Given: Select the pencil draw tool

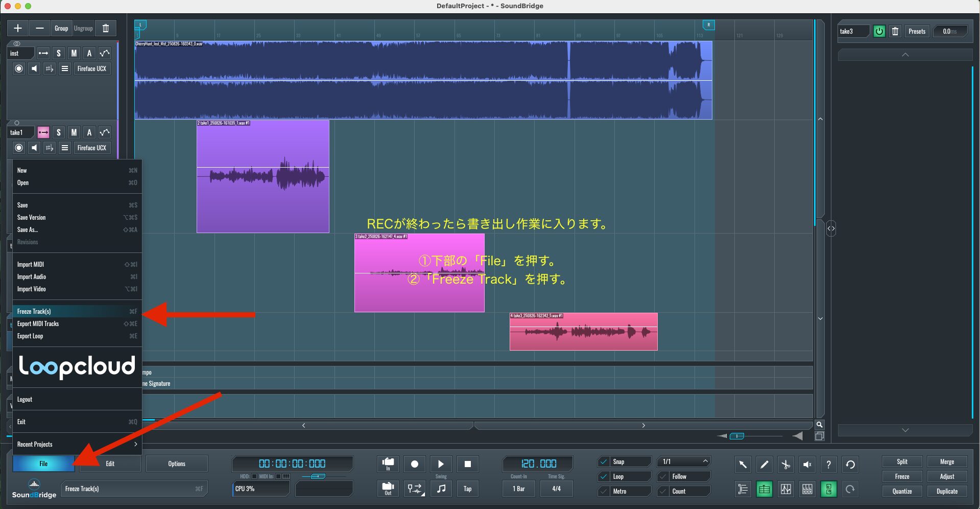Looking at the screenshot, I should [x=764, y=464].
